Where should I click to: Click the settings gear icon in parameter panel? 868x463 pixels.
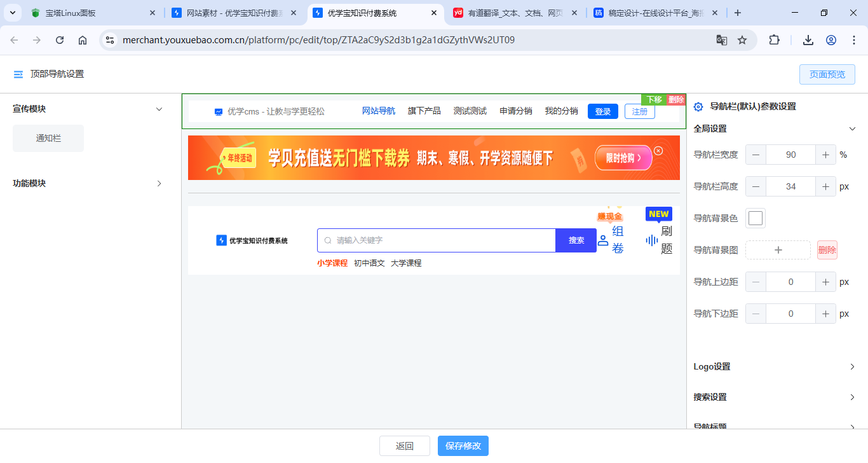(x=698, y=107)
